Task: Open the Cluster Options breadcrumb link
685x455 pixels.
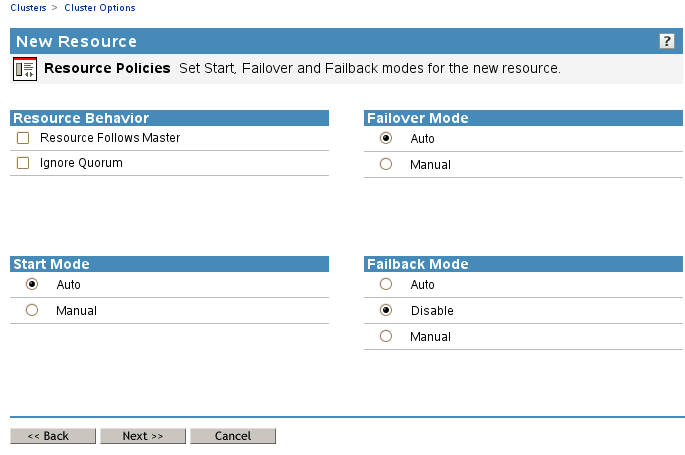Action: pos(99,8)
